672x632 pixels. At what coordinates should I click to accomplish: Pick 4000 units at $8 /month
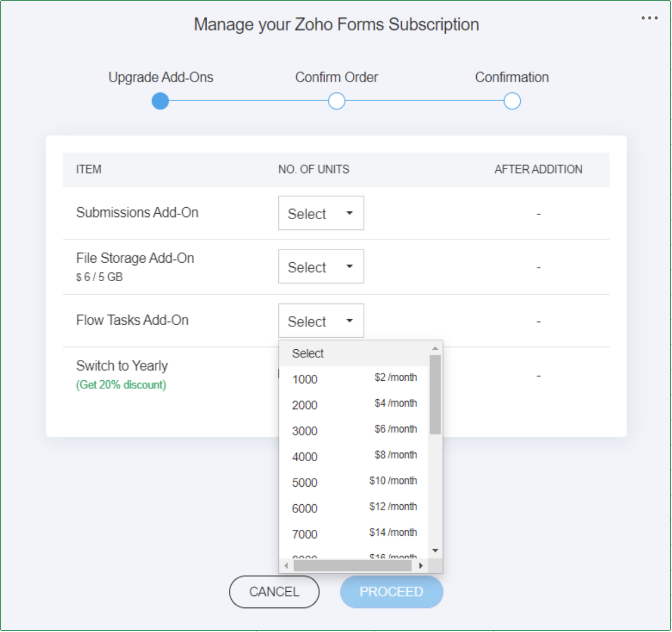pos(353,456)
